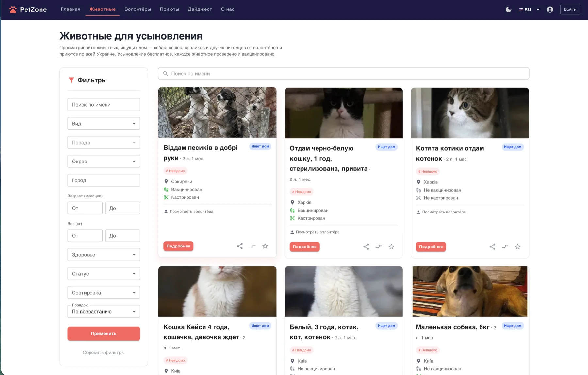Expand the Статус dropdown

[x=104, y=274]
